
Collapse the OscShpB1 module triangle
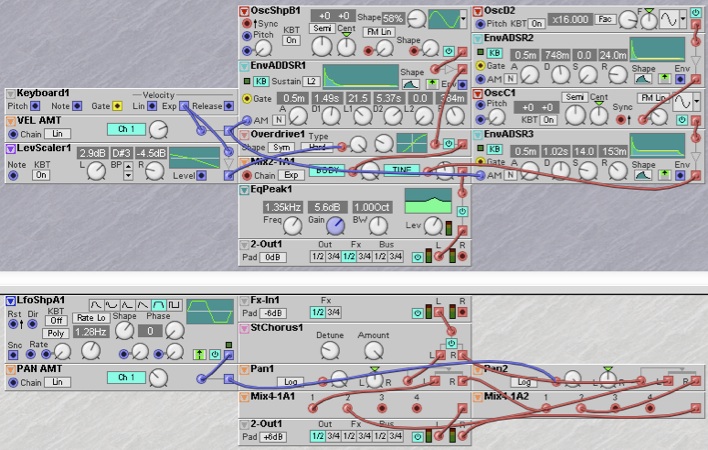[x=244, y=11]
